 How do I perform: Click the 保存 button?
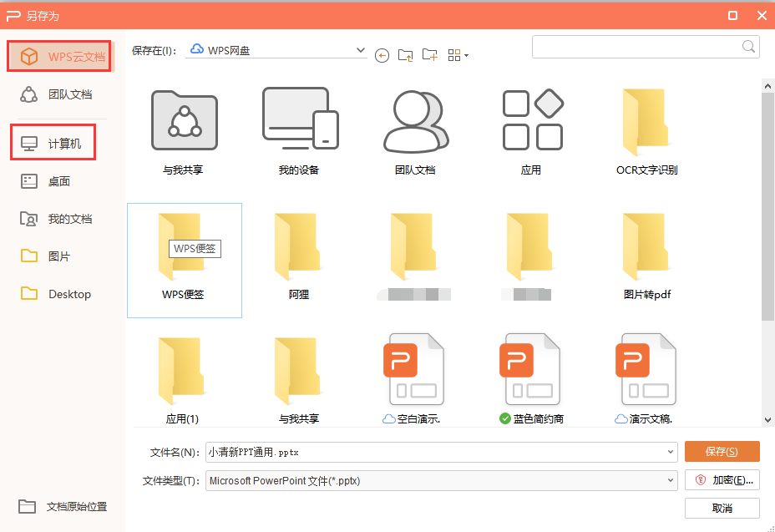pos(722,452)
